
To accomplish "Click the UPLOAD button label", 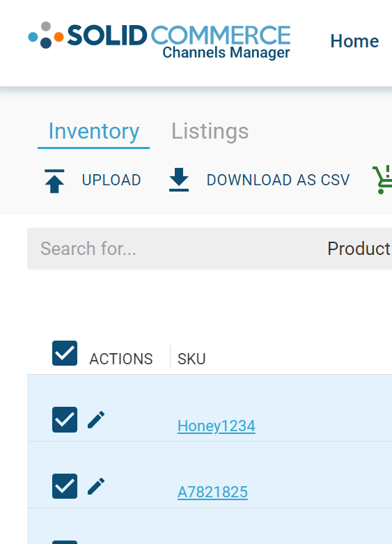I will 111,180.
